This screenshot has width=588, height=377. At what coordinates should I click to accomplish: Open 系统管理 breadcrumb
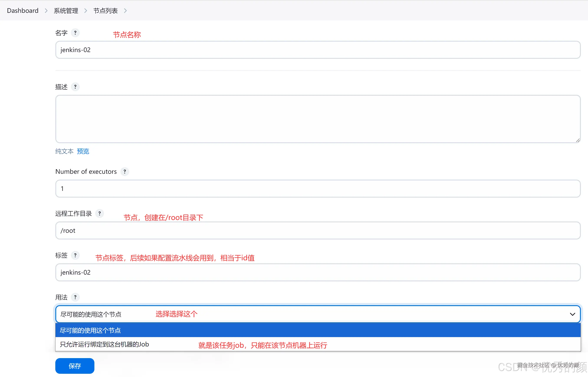point(66,11)
